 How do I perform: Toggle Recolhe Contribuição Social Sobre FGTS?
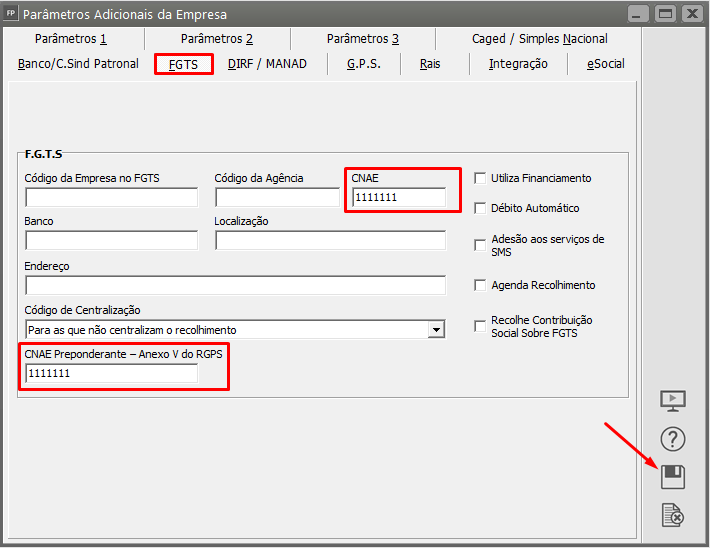(480, 326)
